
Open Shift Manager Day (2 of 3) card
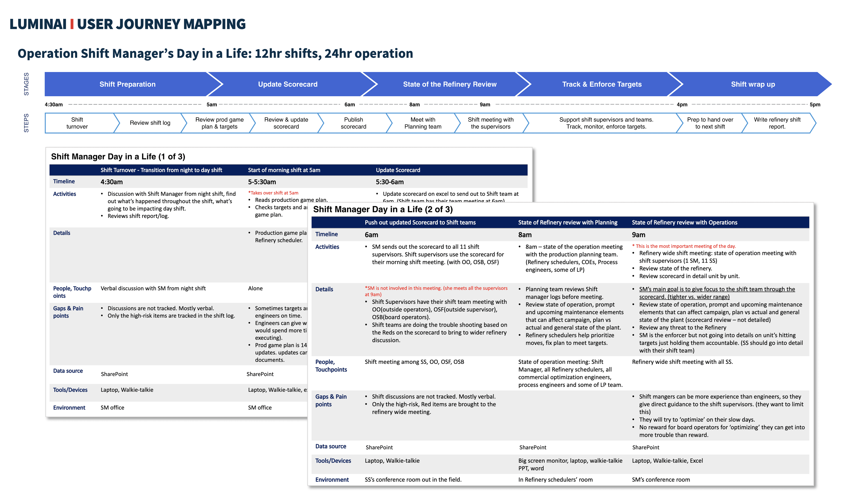(383, 209)
